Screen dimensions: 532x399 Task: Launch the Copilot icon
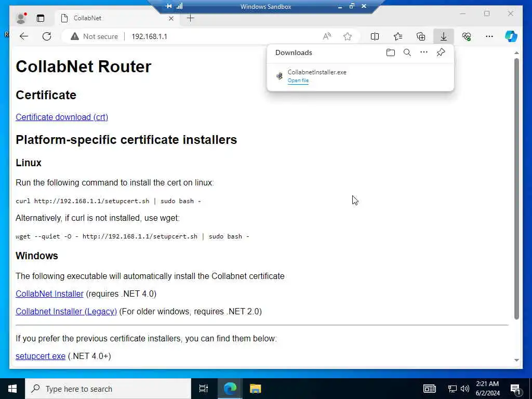511,36
